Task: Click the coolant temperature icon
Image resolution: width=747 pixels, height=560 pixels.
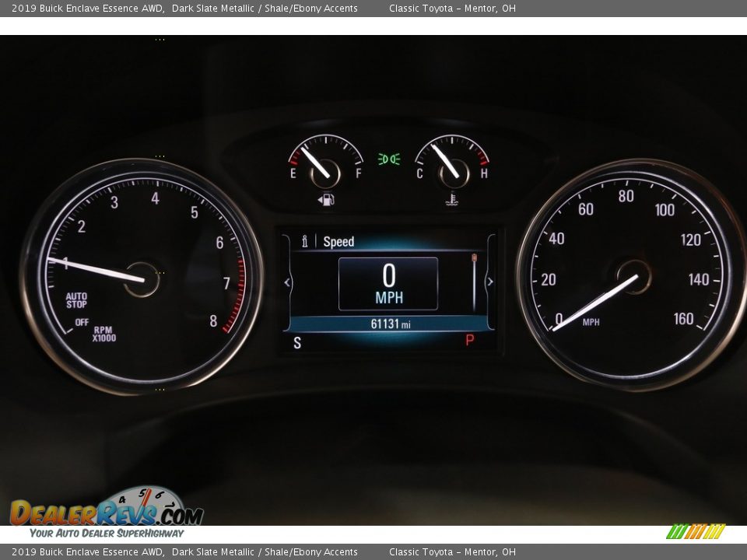Action: tap(452, 200)
